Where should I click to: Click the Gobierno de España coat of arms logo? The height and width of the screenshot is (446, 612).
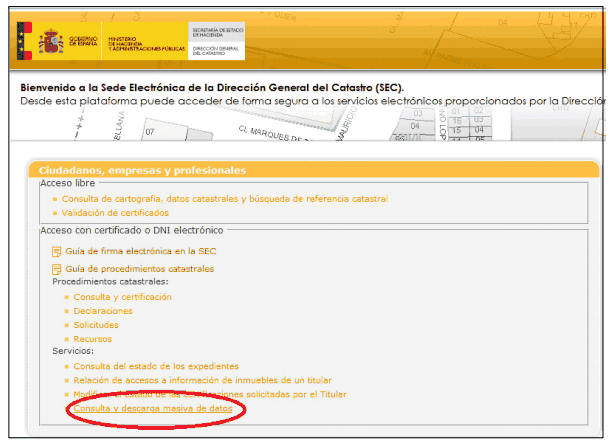click(x=51, y=41)
